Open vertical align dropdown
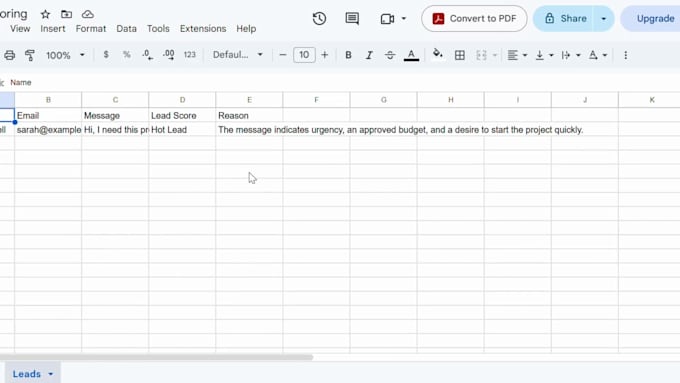The height and width of the screenshot is (383, 680). (x=545, y=55)
